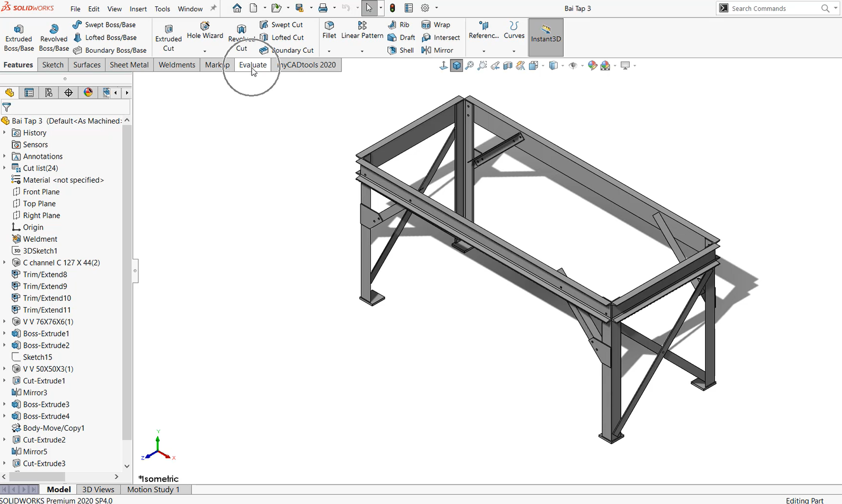Click the Swept Boss/Base tool

[104, 25]
